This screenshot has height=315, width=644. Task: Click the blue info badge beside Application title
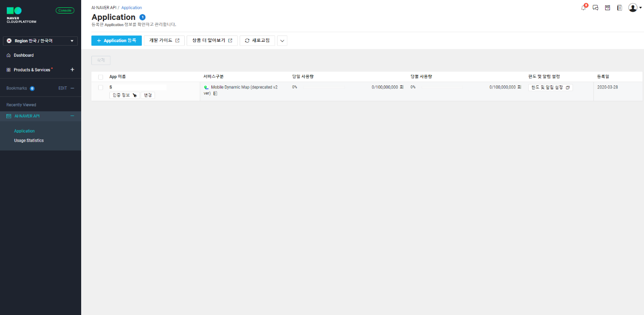(142, 17)
